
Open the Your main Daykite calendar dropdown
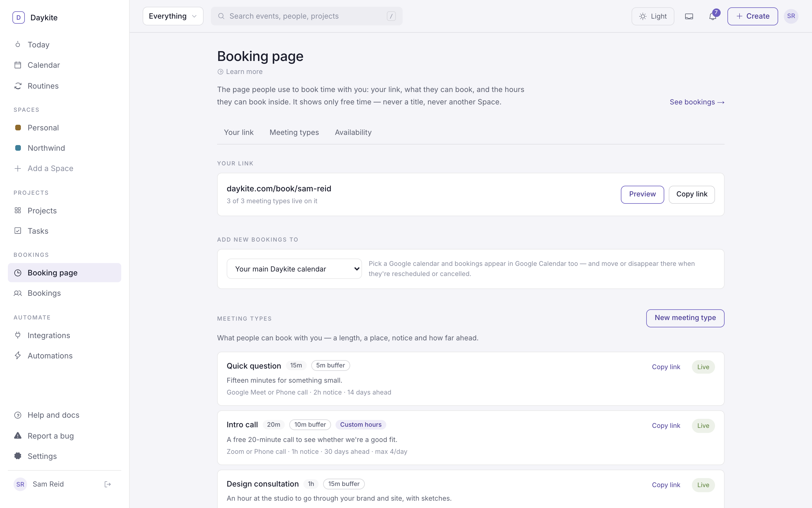pyautogui.click(x=294, y=269)
